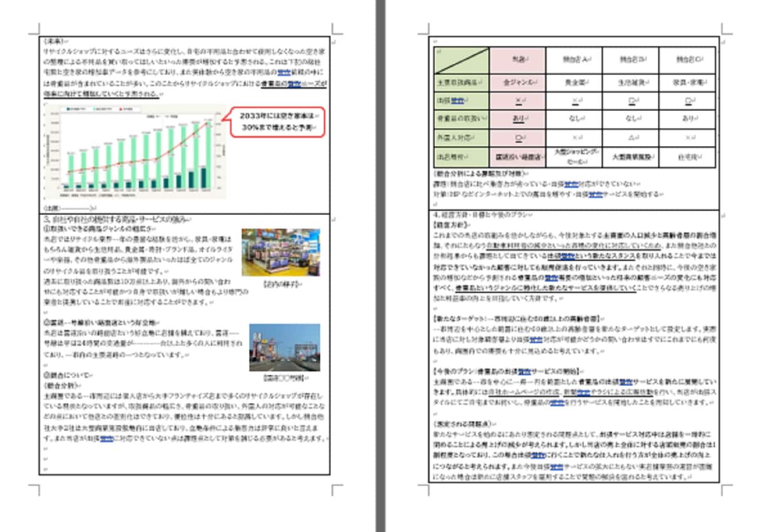Image resolution: width=765 pixels, height=532 pixels.
Task: Click the '貴金属' table cell
Action: point(574,82)
